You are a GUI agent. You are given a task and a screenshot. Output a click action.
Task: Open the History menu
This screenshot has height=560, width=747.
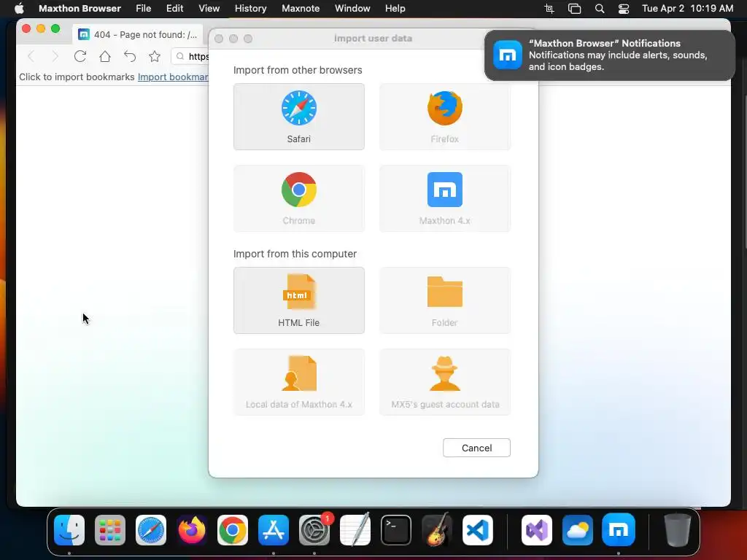251,9
